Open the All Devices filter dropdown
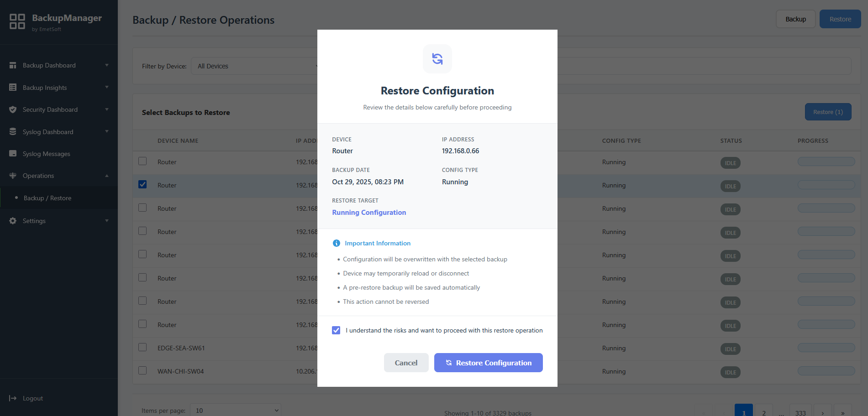 click(x=256, y=66)
